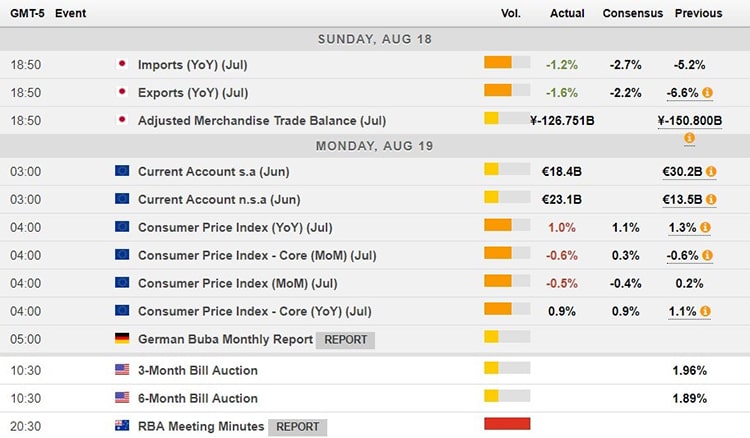
Task: Click info icon next to €30.2B previous
Action: point(709,171)
